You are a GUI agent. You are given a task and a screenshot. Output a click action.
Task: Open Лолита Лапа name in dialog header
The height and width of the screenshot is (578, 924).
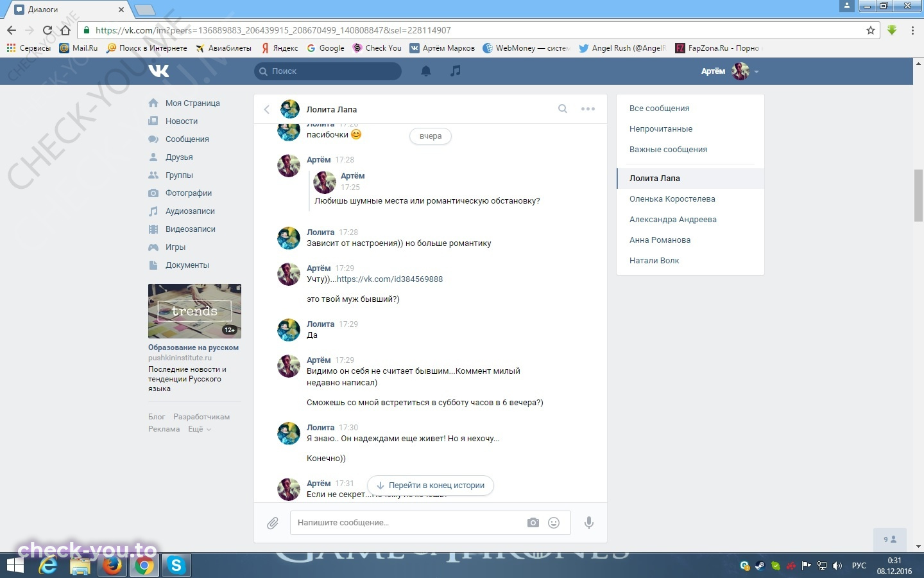point(331,109)
